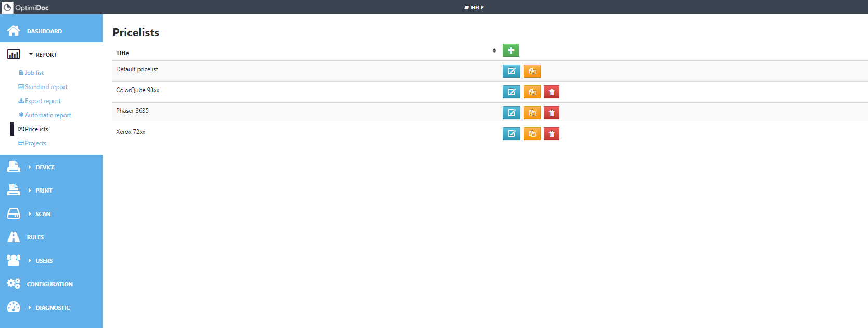This screenshot has height=328, width=868.
Task: Duplicate the ColorQube 93xx pricelist
Action: pos(532,92)
